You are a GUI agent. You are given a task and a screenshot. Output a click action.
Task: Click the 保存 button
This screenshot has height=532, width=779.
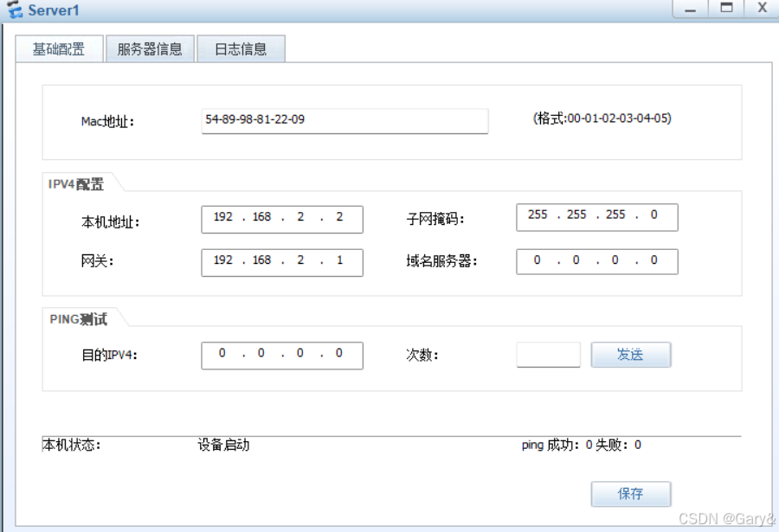click(631, 494)
